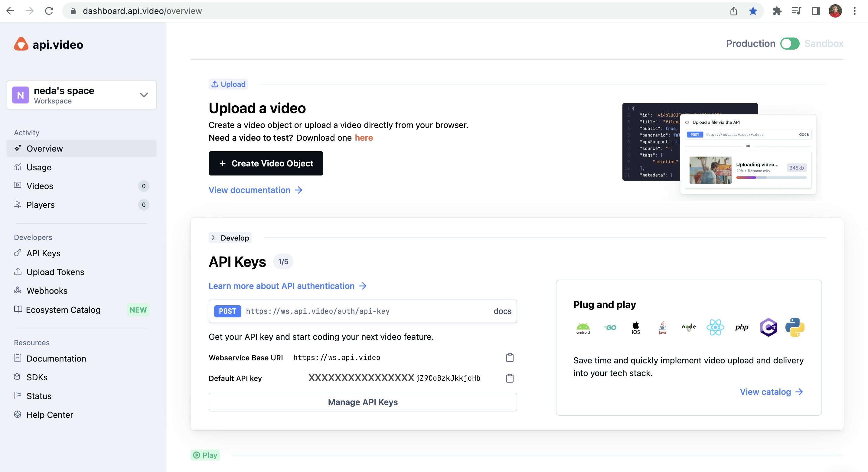Click the Videos count badge showing 0

point(144,186)
